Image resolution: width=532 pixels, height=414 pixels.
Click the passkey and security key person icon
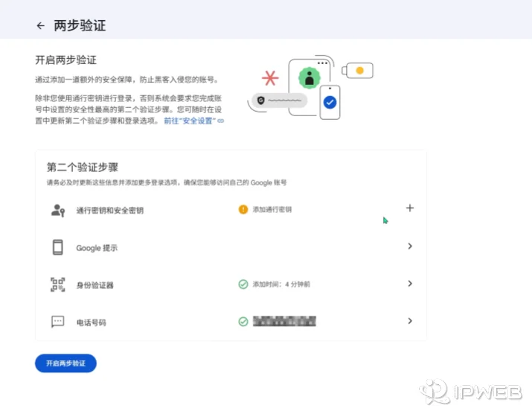58,210
